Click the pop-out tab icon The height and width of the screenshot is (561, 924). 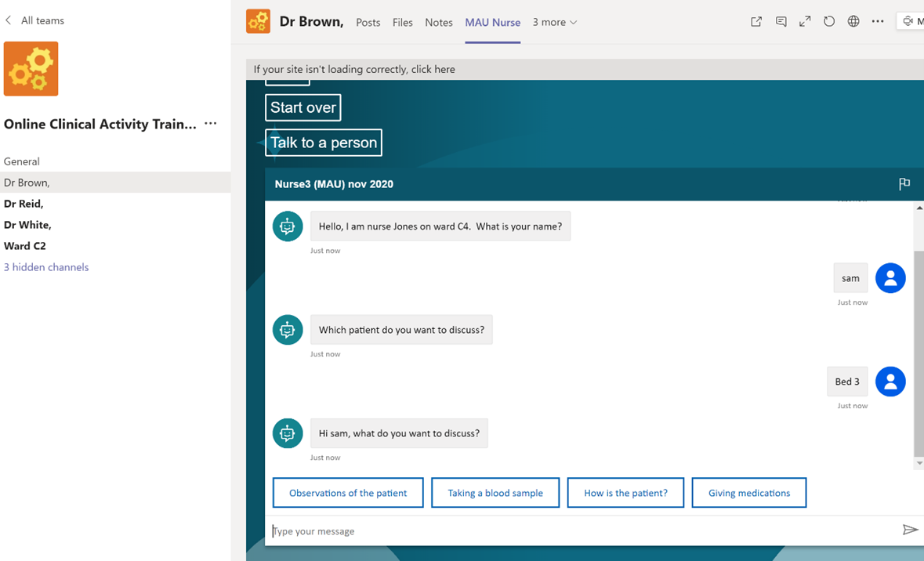pos(756,22)
